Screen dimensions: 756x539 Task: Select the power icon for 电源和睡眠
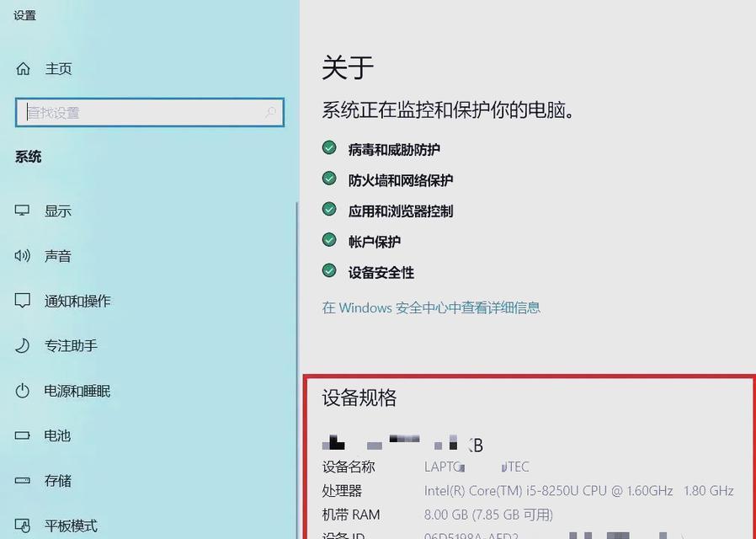tap(23, 391)
